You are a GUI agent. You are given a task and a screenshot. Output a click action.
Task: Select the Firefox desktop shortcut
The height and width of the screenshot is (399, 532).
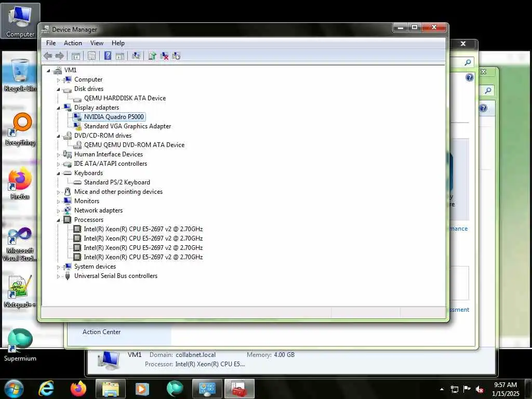point(20,183)
